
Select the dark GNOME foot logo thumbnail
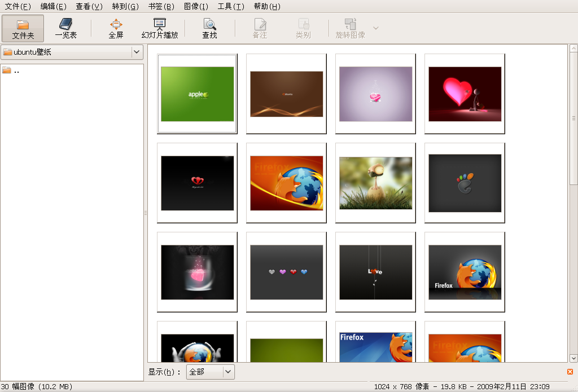465,183
